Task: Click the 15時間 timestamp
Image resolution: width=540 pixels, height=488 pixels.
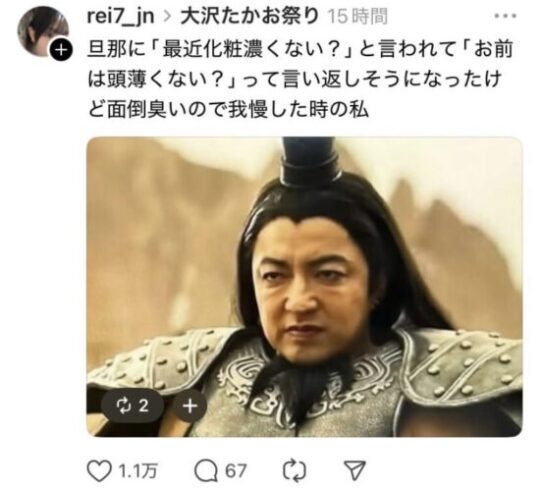Action: tap(357, 17)
